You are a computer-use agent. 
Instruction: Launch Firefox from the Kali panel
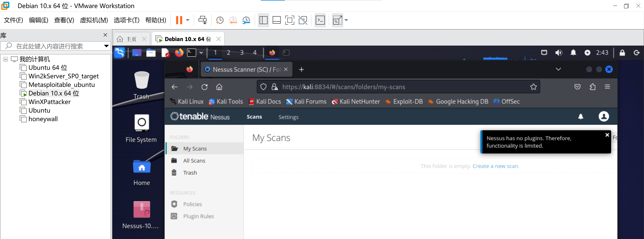click(x=179, y=53)
